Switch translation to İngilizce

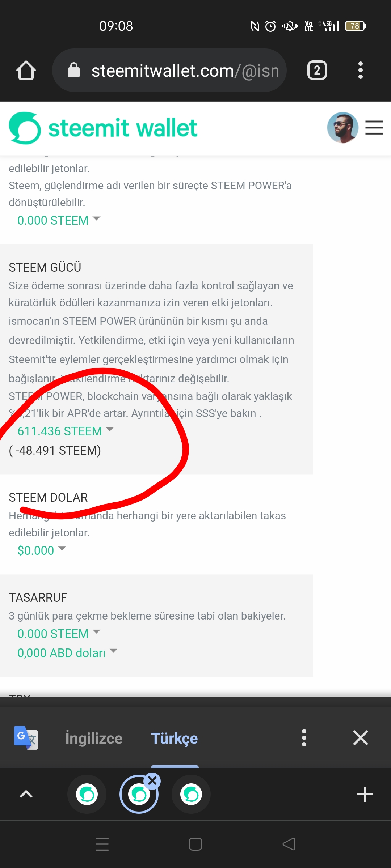[94, 738]
